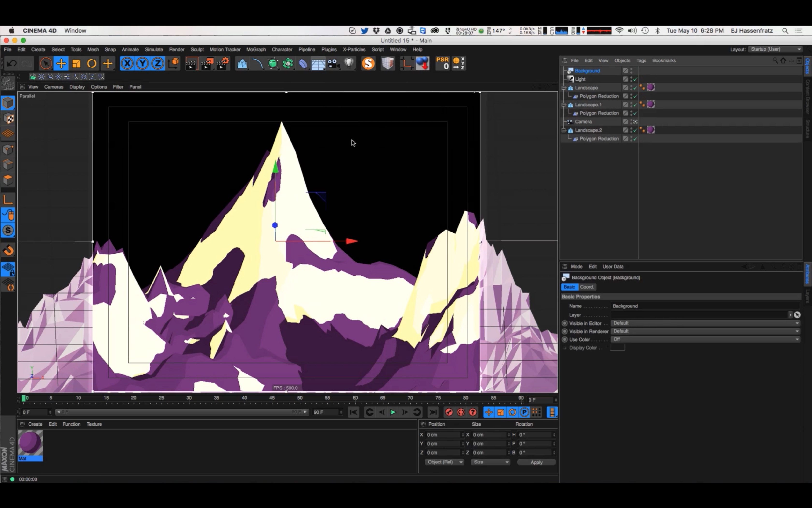Collapse the Landscape tree item
The image size is (812, 508).
(x=564, y=88)
